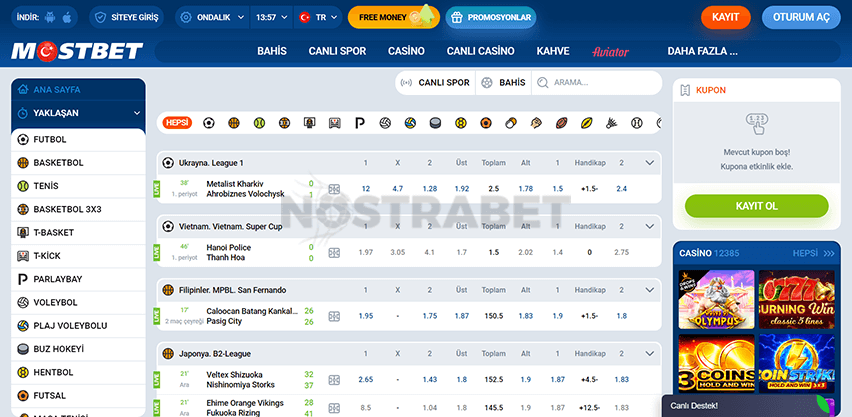Switch to BAHİS filter in the search bar
The height and width of the screenshot is (417, 852).
click(x=504, y=83)
